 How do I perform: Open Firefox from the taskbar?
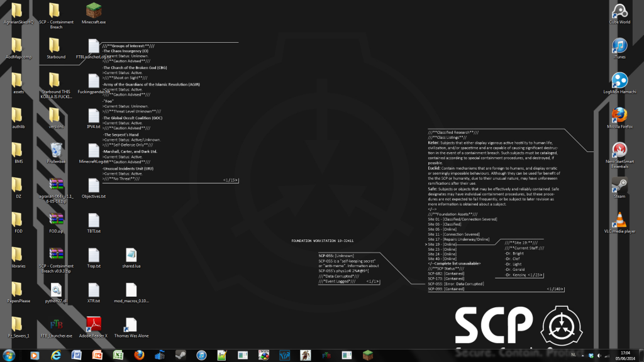click(x=139, y=356)
